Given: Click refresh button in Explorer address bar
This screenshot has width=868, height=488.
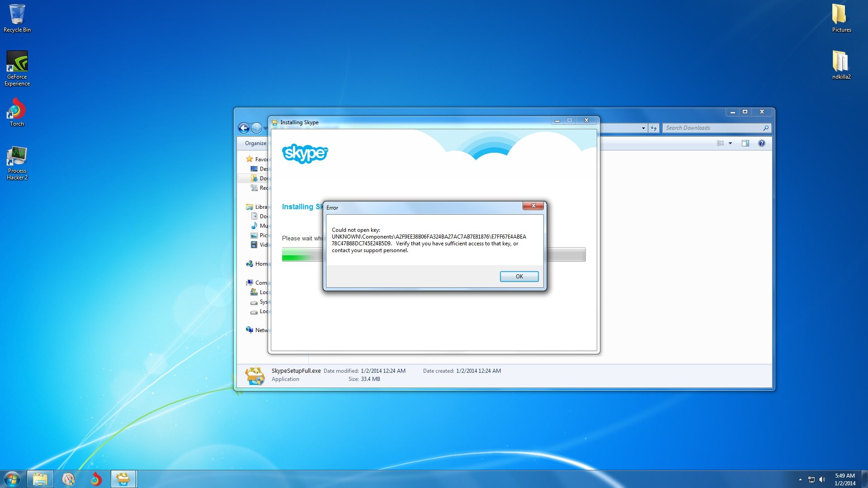Looking at the screenshot, I should click(x=654, y=128).
